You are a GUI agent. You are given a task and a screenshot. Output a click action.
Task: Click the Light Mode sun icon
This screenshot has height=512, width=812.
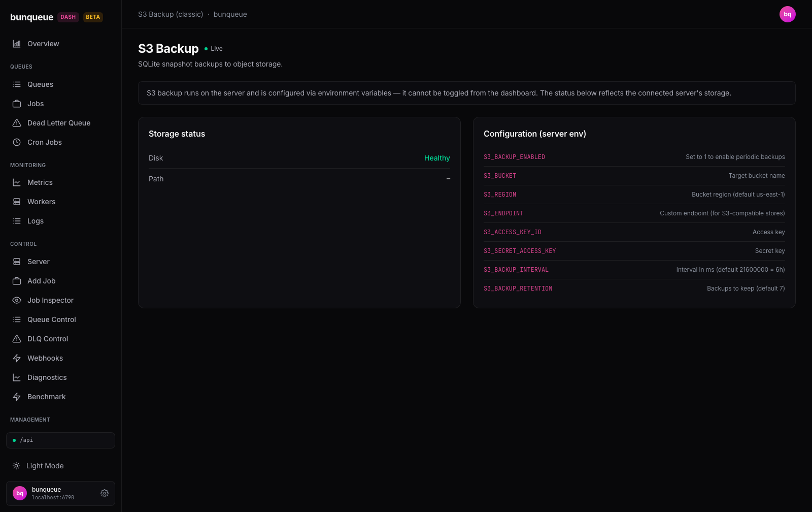click(16, 466)
